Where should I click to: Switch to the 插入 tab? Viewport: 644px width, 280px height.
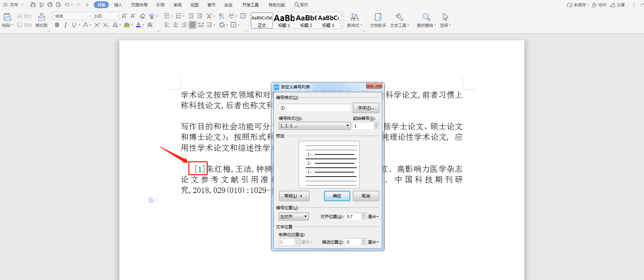(118, 5)
